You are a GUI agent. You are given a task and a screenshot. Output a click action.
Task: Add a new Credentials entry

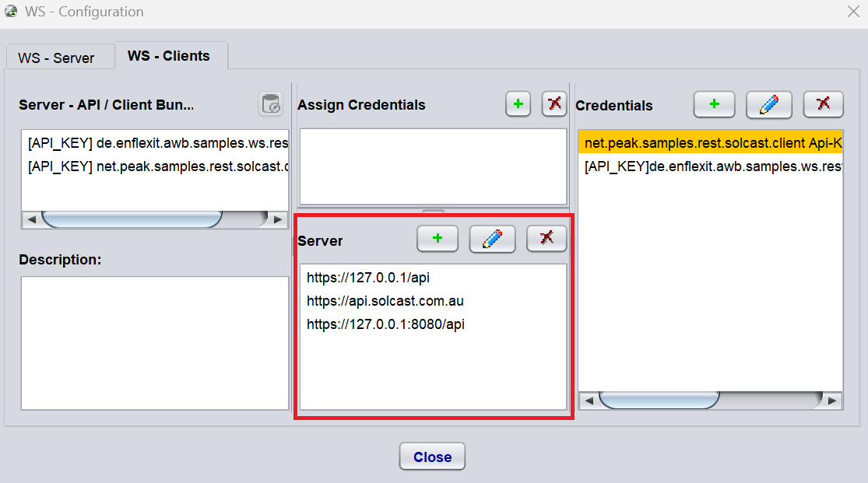click(x=714, y=104)
